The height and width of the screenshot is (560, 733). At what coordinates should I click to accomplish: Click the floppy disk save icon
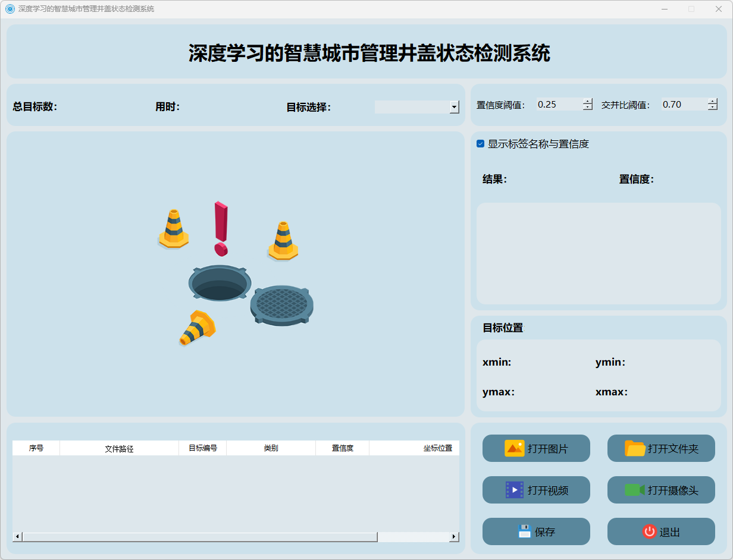(x=524, y=531)
